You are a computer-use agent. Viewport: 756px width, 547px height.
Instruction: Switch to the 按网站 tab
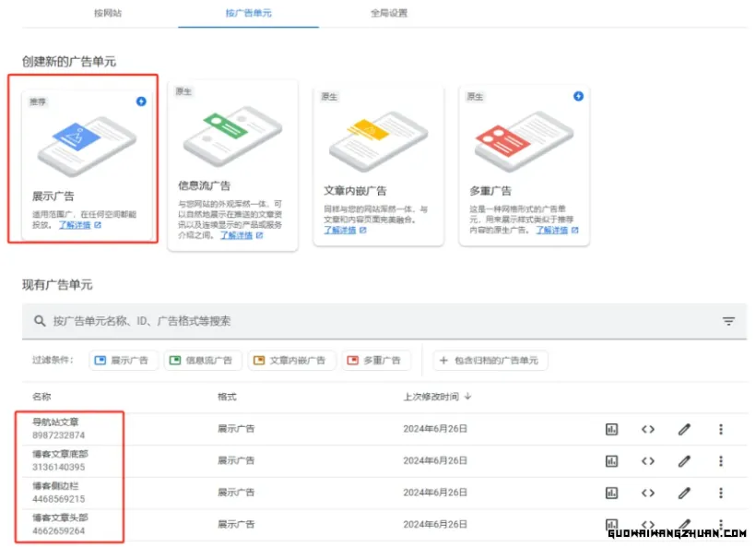coord(108,13)
